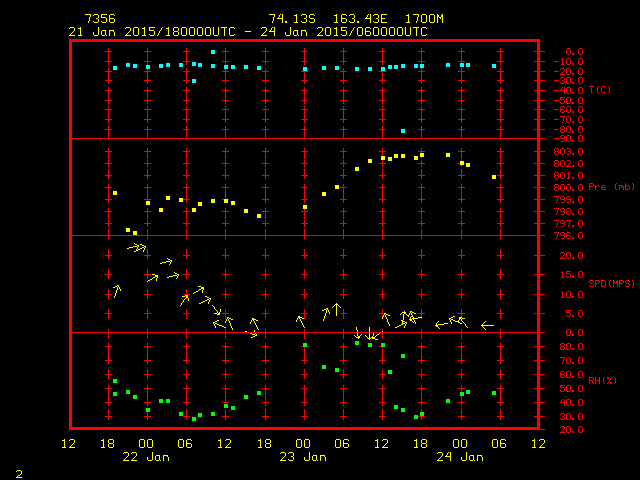Select the RH(%) axis label
This screenshot has height=480, width=640.
pyautogui.click(x=602, y=380)
